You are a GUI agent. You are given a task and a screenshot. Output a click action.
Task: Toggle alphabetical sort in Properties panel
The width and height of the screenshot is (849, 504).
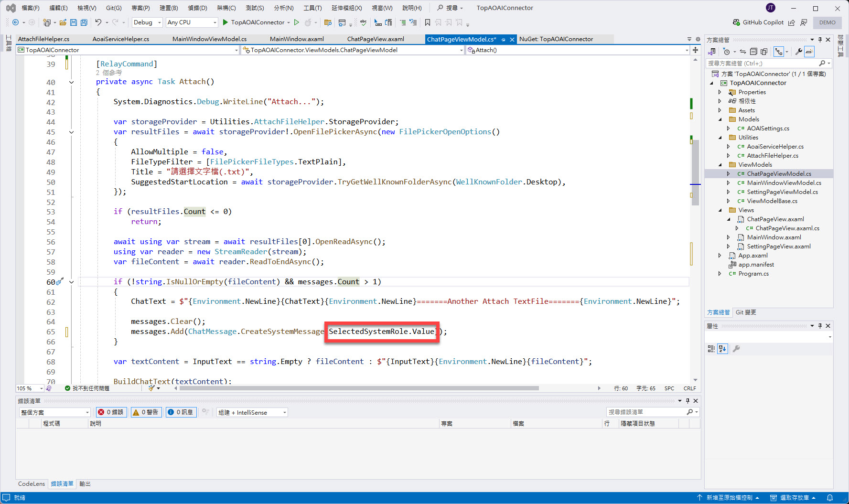click(x=722, y=349)
